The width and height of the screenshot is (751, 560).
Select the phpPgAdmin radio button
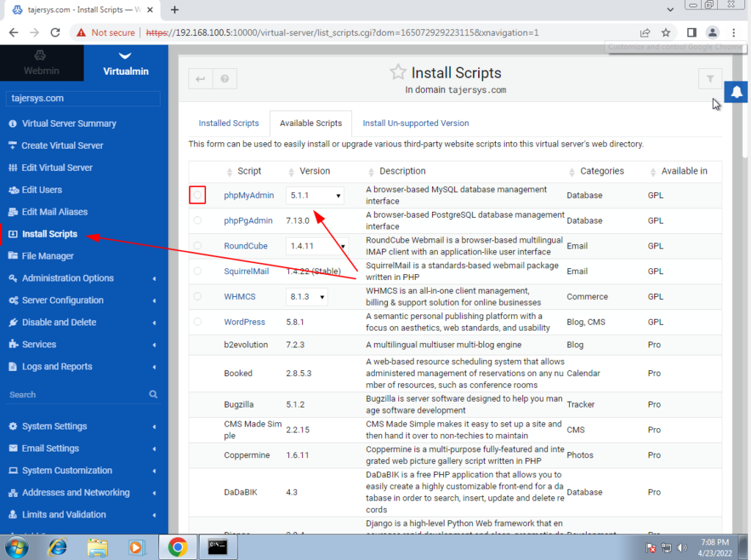point(197,220)
